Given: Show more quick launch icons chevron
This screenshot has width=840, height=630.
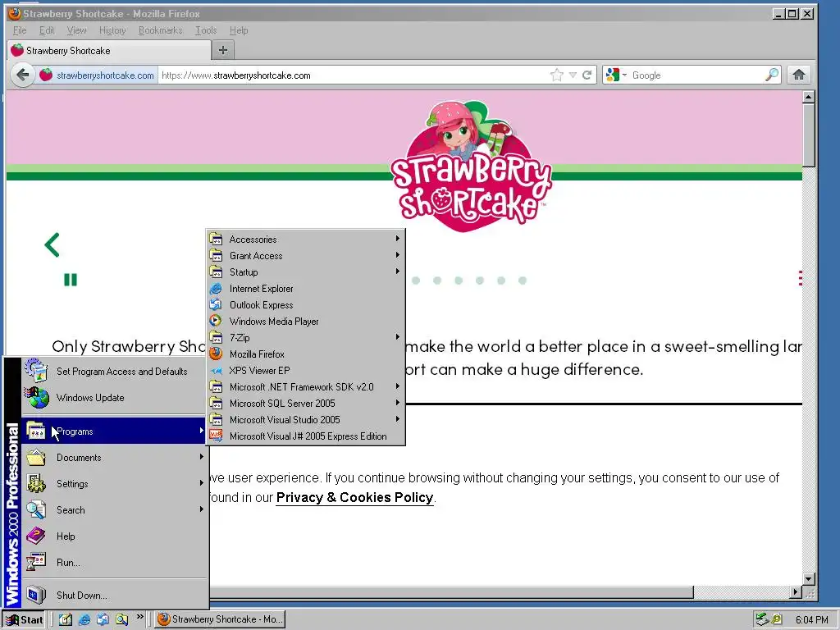Looking at the screenshot, I should [x=139, y=617].
